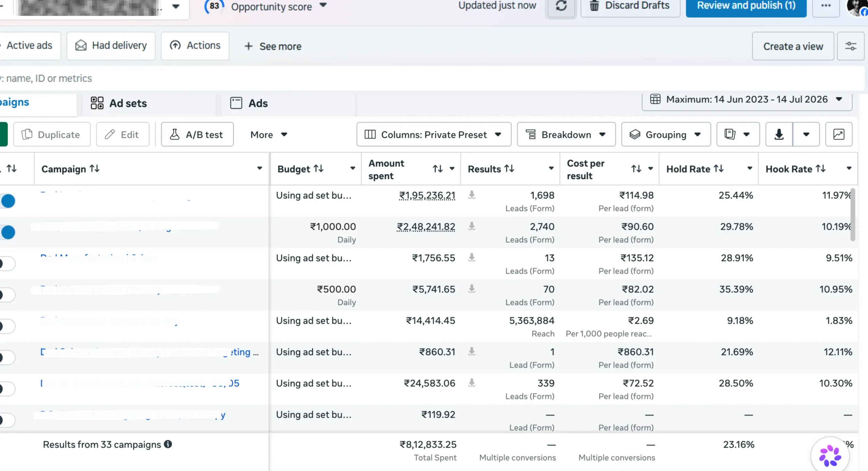The width and height of the screenshot is (868, 471).
Task: Click the Discard Drafts button
Action: tap(630, 6)
